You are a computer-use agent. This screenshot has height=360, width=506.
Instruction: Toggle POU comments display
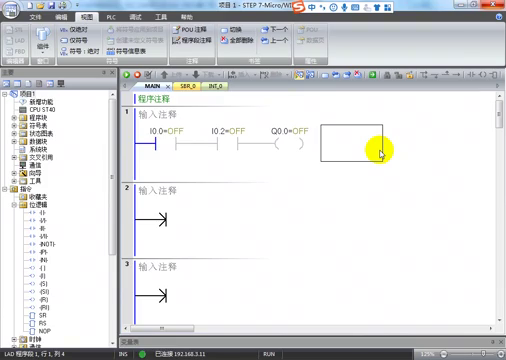click(x=190, y=30)
